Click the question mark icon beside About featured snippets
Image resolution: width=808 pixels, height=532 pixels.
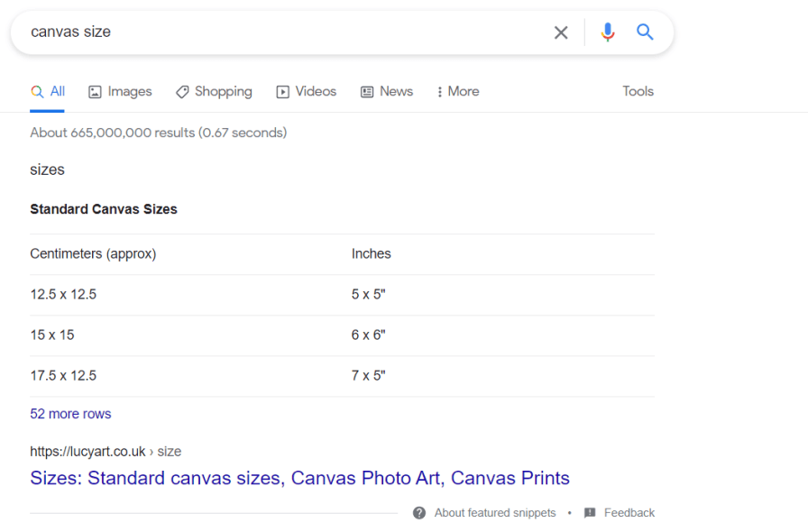coord(419,513)
